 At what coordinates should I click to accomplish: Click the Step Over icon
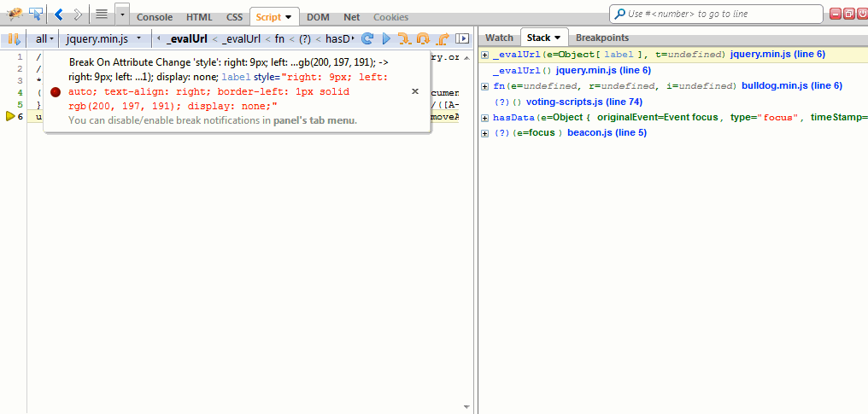(x=423, y=38)
